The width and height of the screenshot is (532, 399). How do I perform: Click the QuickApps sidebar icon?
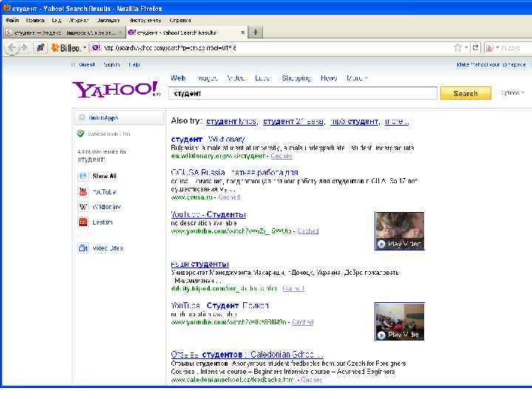(81, 117)
